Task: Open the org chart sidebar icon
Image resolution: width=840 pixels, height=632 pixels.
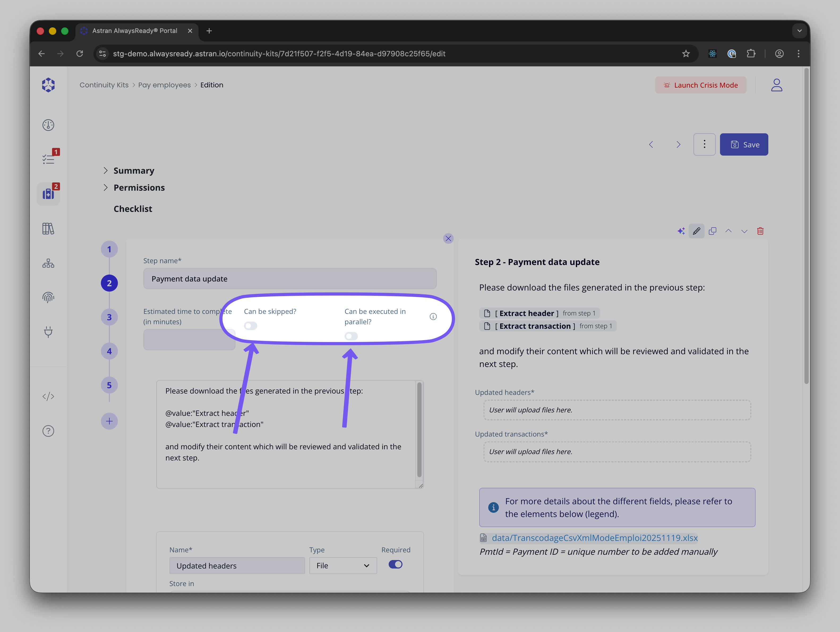Action: point(48,263)
